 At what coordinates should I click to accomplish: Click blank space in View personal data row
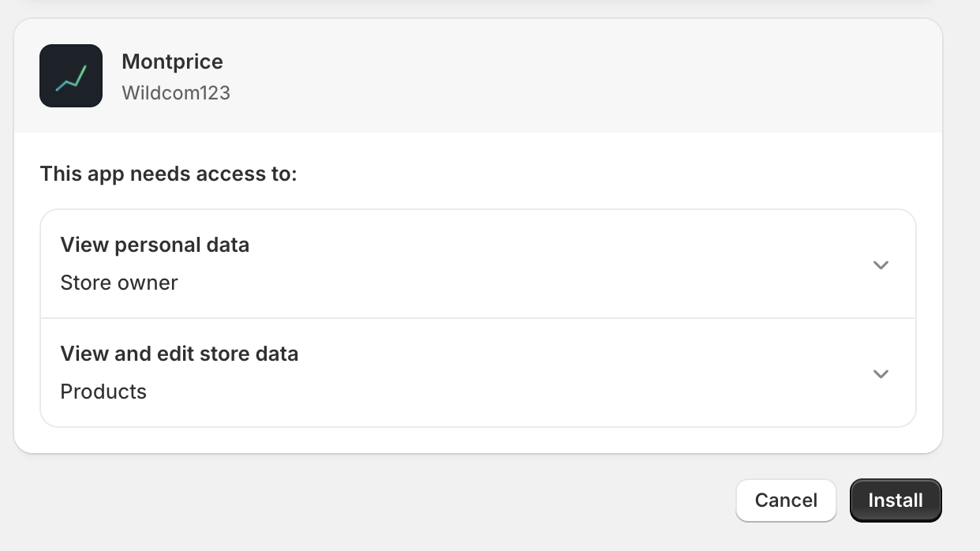point(552,264)
